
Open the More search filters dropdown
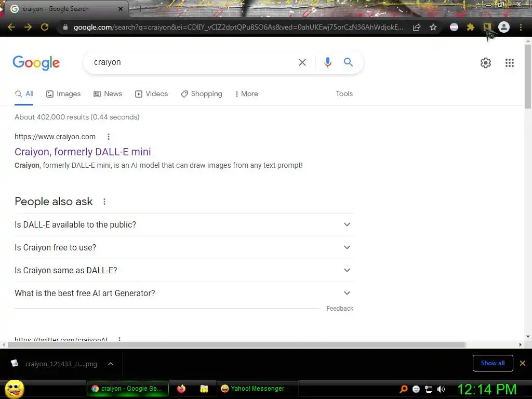tap(247, 94)
